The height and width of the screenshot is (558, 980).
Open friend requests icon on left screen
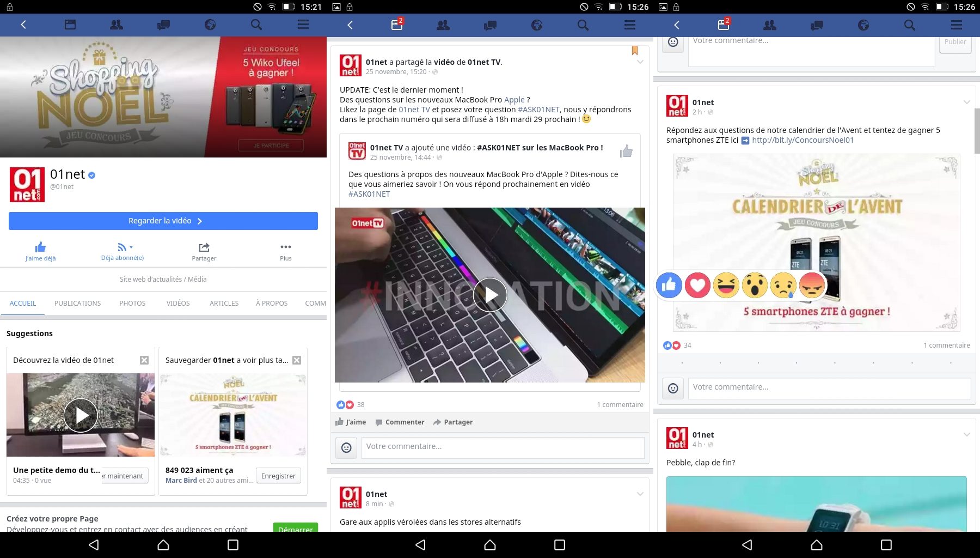point(117,25)
